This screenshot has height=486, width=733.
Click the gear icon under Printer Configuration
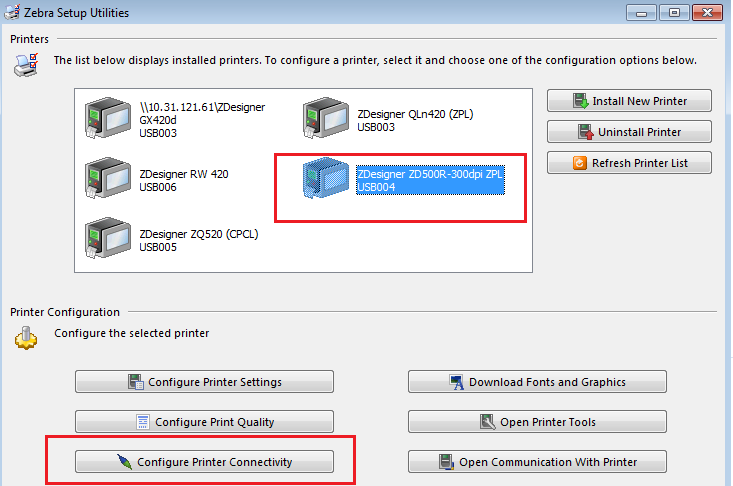pyautogui.click(x=25, y=337)
